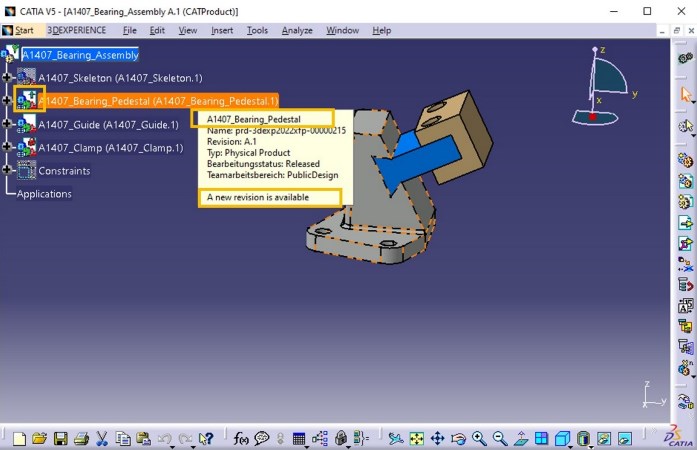Select A1407_Skeleton (A1407_Skeleton.1) row

(x=120, y=78)
